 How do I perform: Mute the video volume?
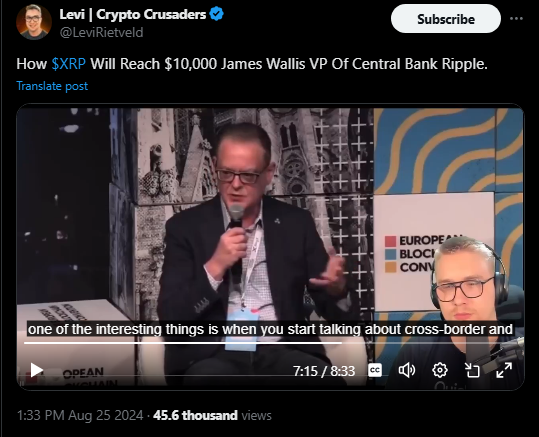[407, 370]
